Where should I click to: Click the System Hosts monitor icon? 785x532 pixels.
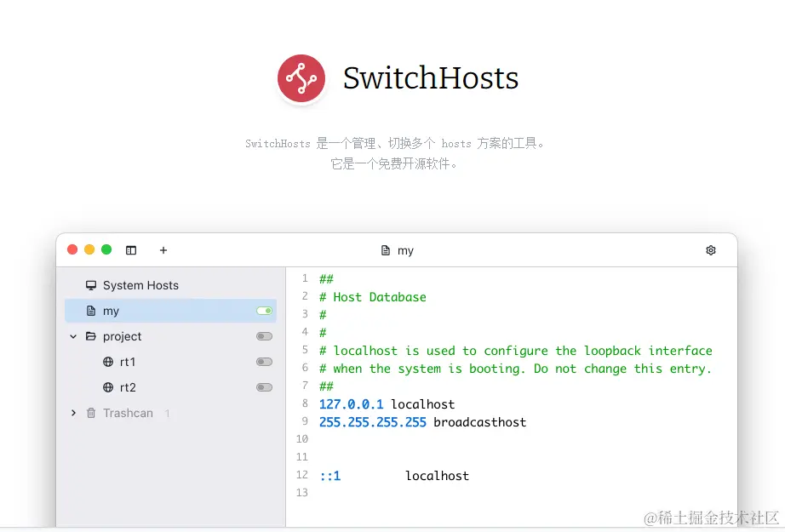[x=90, y=285]
